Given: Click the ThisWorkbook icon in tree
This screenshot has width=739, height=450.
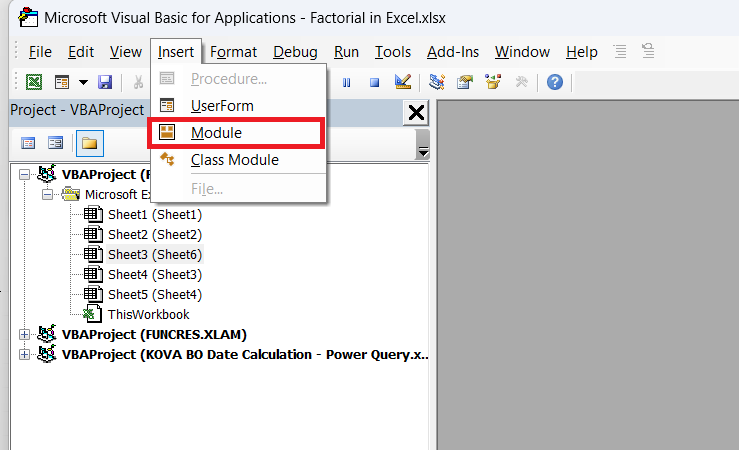Looking at the screenshot, I should coord(92,314).
